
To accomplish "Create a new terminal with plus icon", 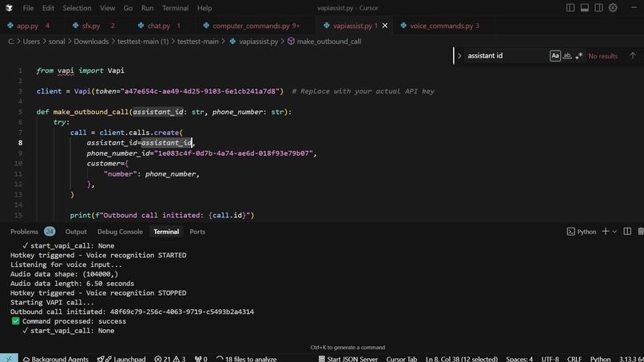I will [x=606, y=232].
